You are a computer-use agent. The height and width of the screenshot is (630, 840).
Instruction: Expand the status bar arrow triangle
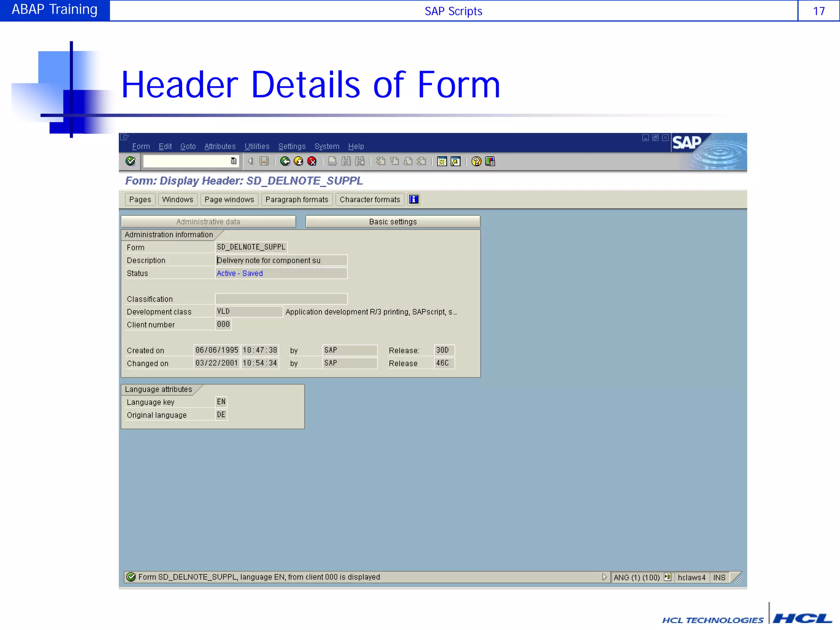[x=604, y=577]
